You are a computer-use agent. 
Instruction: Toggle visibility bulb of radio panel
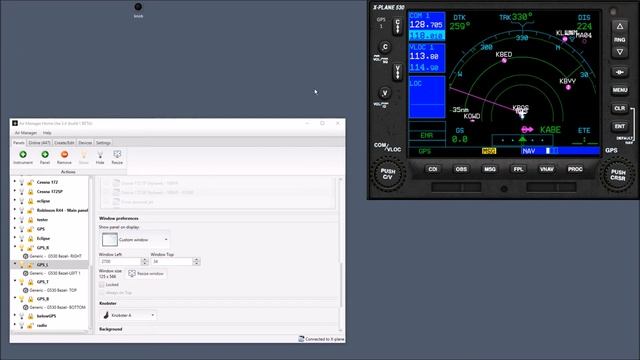pyautogui.click(x=22, y=325)
